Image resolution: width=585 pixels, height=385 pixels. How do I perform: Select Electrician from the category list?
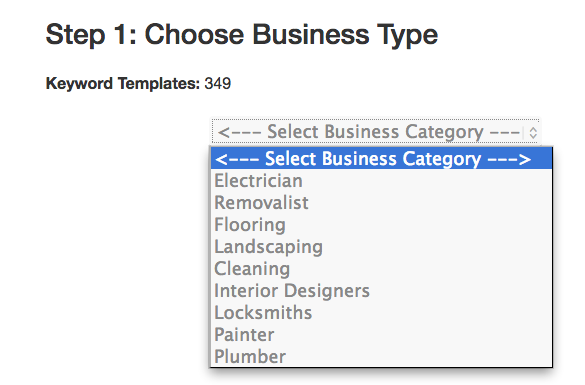pyautogui.click(x=381, y=181)
